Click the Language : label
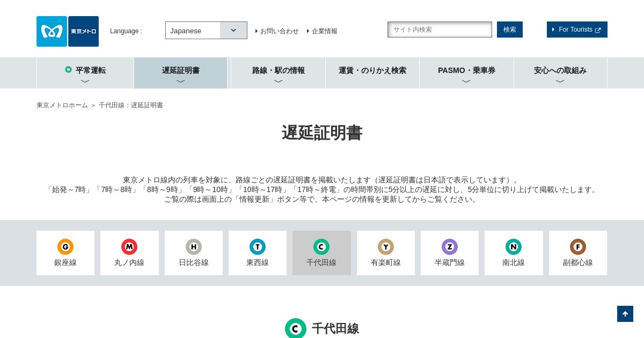 click(126, 31)
